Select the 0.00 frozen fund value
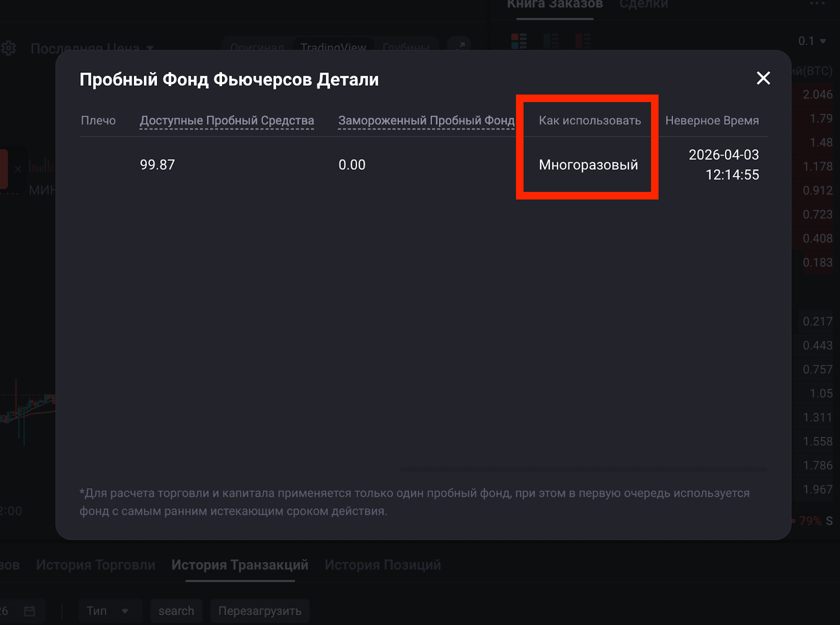Image resolution: width=840 pixels, height=625 pixels. [x=352, y=165]
